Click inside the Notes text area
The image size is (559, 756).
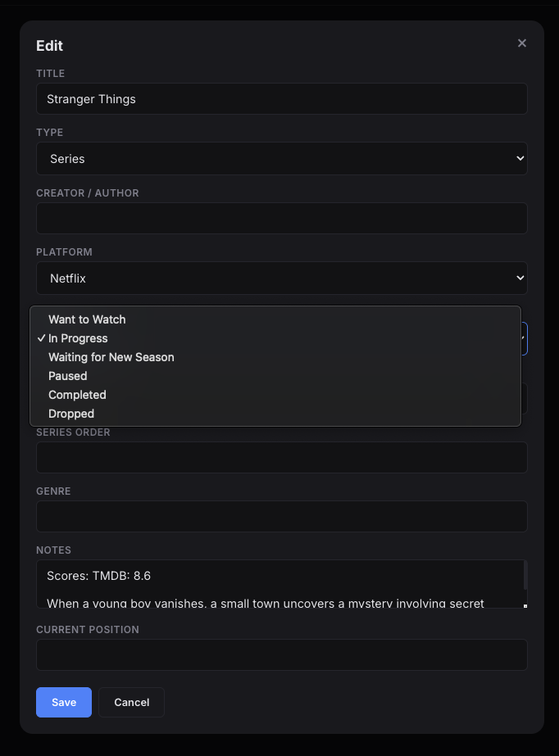270,584
